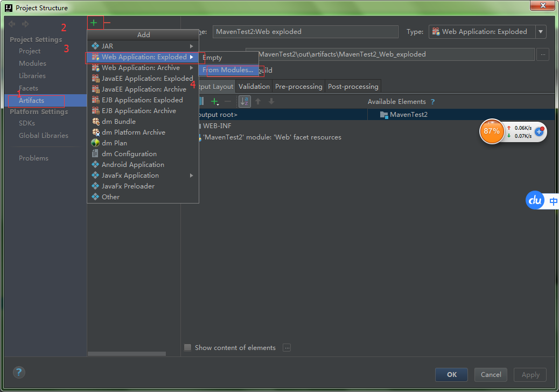559x392 pixels.
Task: Click the Android Application icon
Action: click(95, 164)
